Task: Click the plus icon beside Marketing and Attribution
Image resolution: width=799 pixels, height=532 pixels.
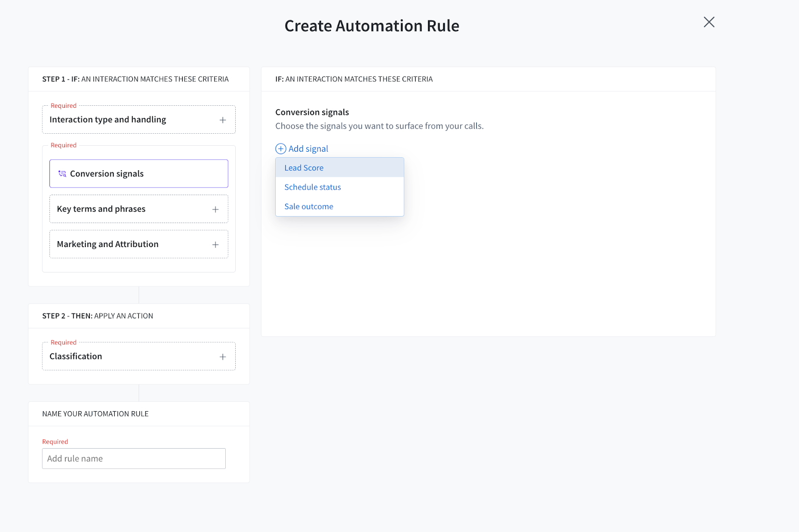Action: pos(215,245)
